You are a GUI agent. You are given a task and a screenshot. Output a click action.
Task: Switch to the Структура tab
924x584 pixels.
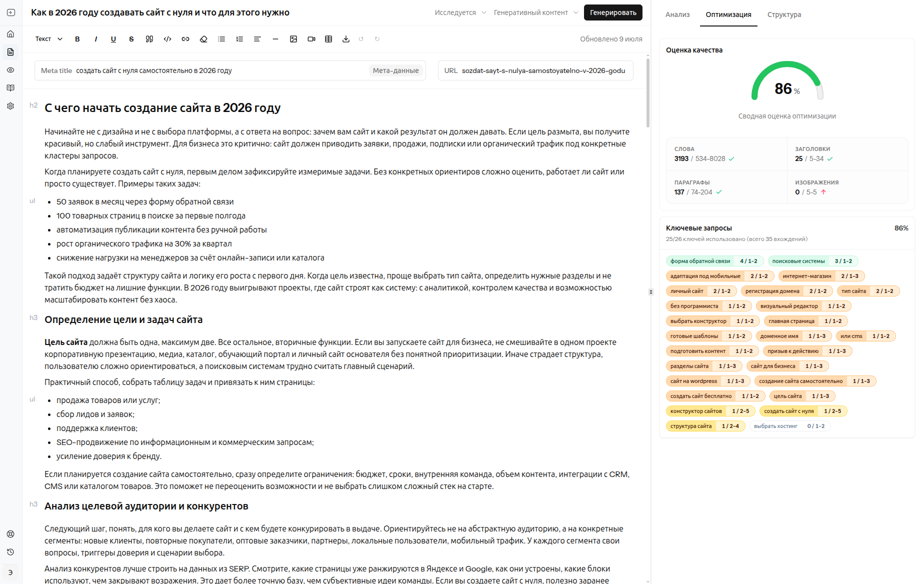click(784, 14)
